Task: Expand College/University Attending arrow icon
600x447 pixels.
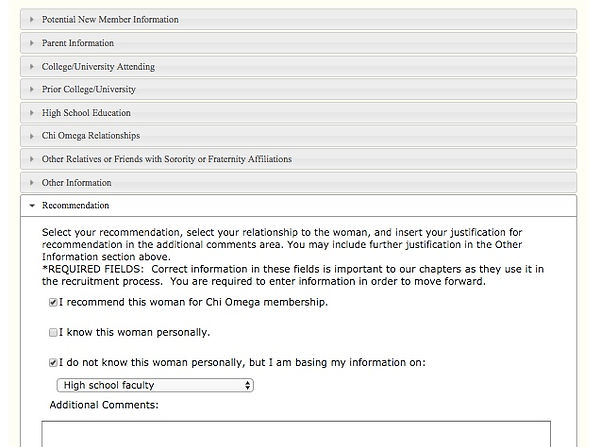Action: [x=32, y=67]
